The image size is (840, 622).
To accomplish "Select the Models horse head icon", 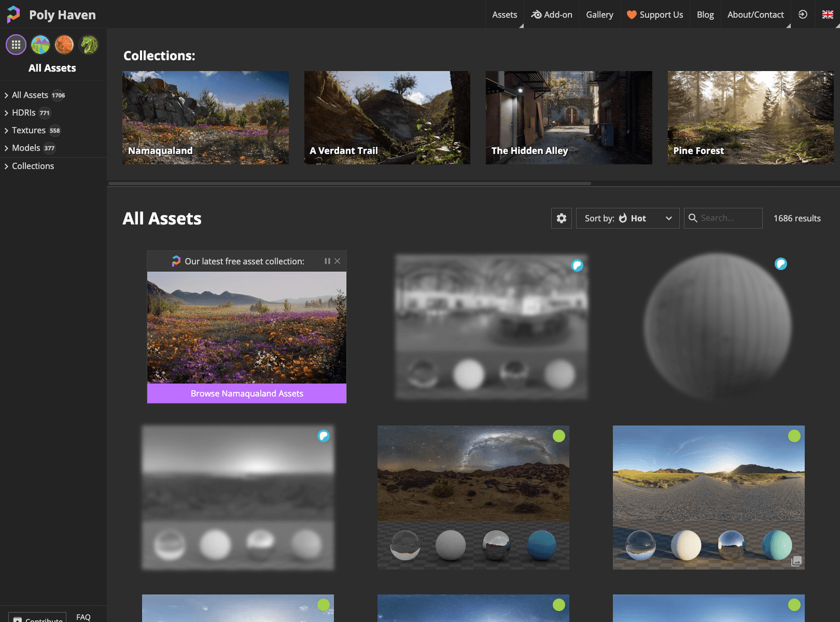I will click(x=89, y=45).
